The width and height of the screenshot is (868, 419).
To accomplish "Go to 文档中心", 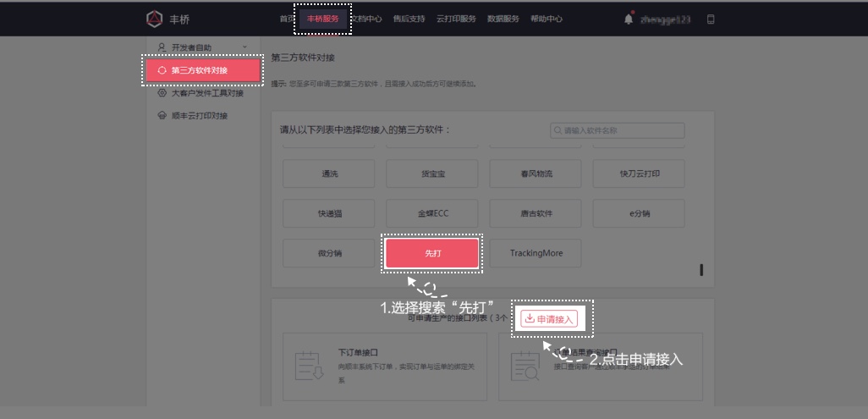I will [x=367, y=19].
